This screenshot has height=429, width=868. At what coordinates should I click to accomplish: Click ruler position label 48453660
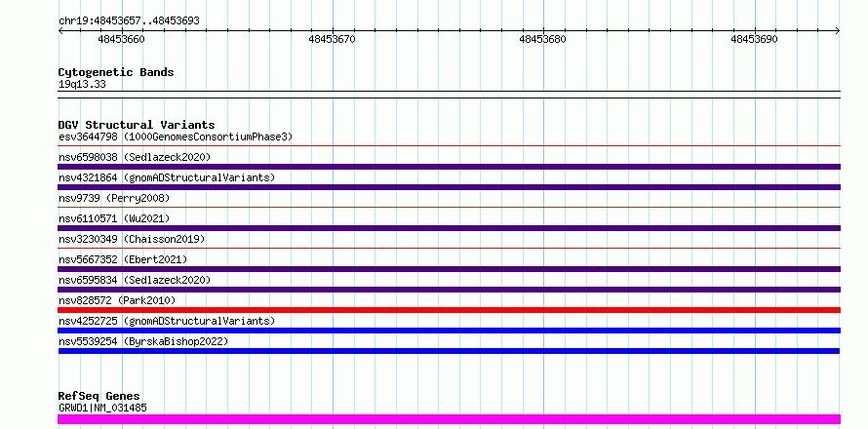coord(121,39)
